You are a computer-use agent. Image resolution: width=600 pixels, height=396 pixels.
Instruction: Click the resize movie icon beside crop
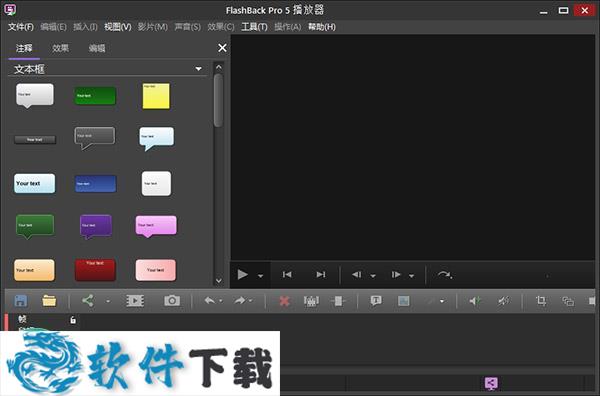pos(568,301)
